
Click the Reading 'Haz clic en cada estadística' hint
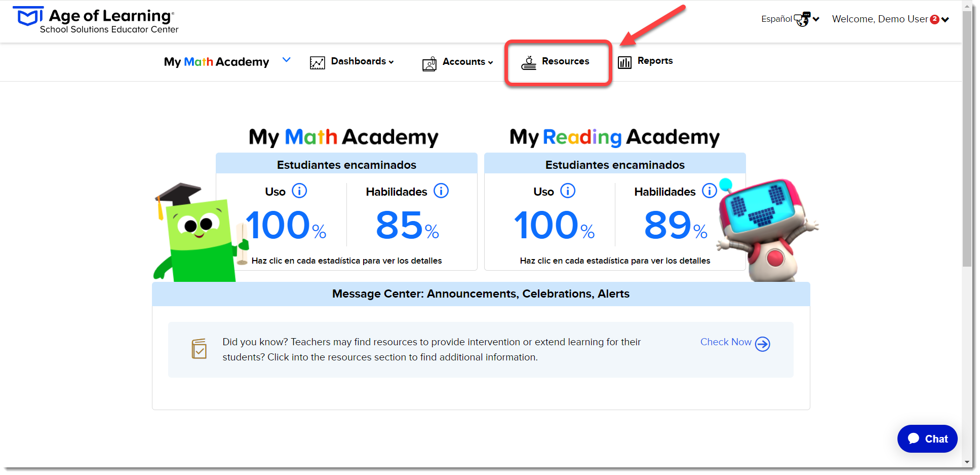[x=615, y=261]
